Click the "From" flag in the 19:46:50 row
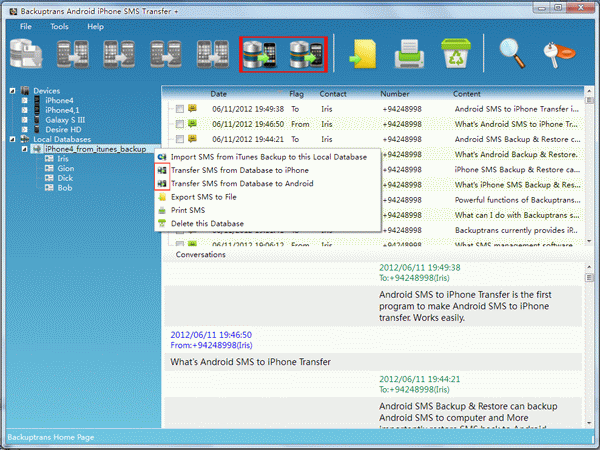Viewport: 600px width, 450px height. (300, 124)
